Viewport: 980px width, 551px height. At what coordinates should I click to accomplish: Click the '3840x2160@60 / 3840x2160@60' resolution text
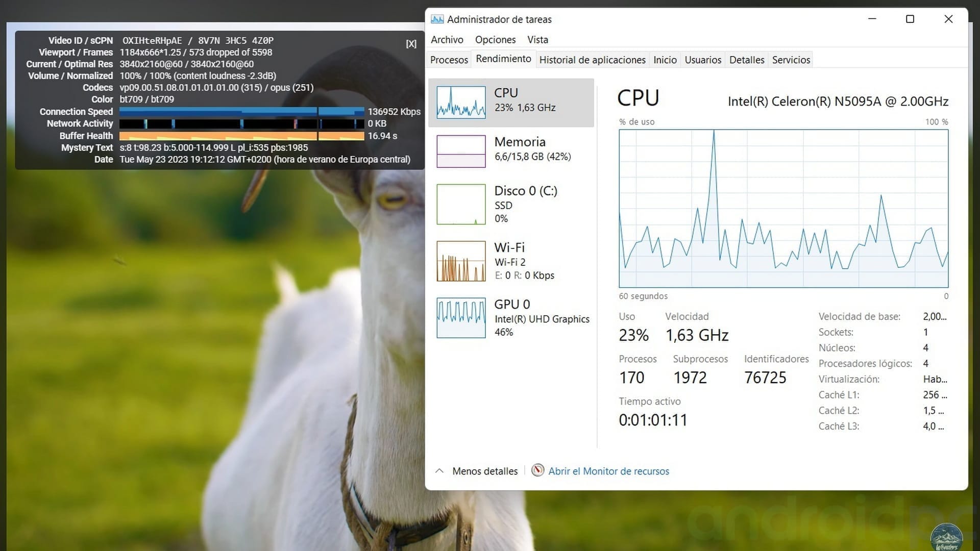point(187,64)
